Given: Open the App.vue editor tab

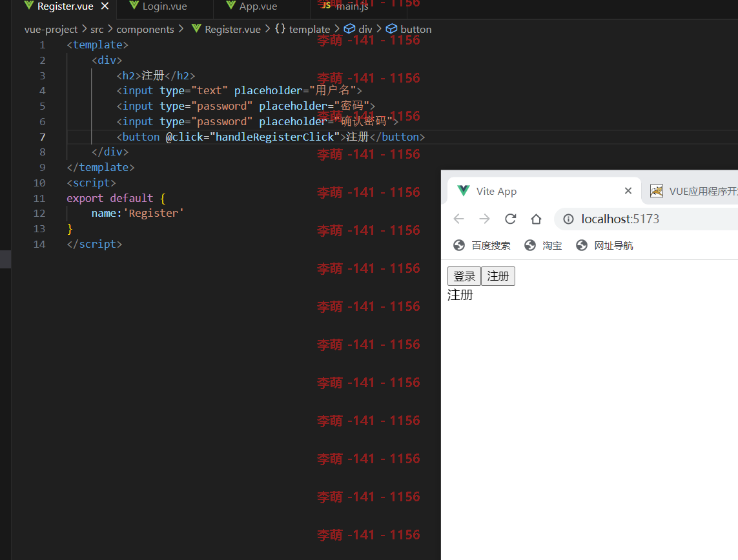Looking at the screenshot, I should 258,6.
